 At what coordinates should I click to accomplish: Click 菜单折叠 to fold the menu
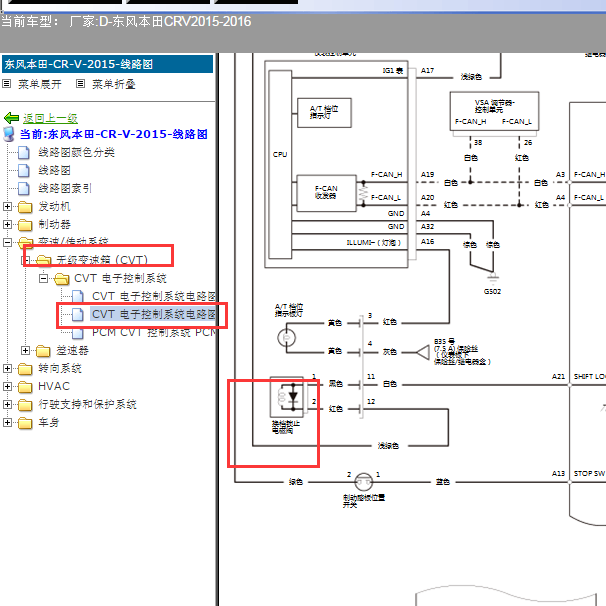point(114,84)
